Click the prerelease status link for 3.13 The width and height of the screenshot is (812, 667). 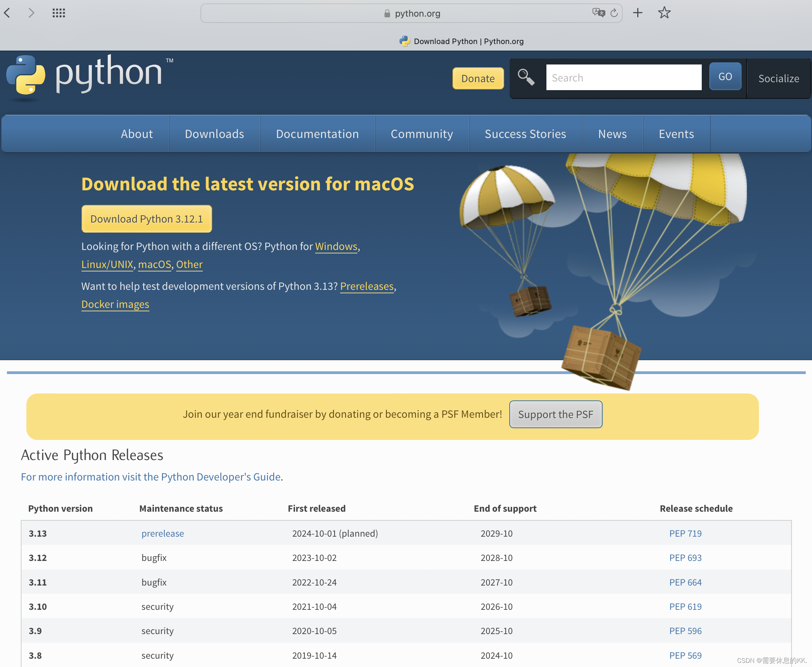point(163,533)
